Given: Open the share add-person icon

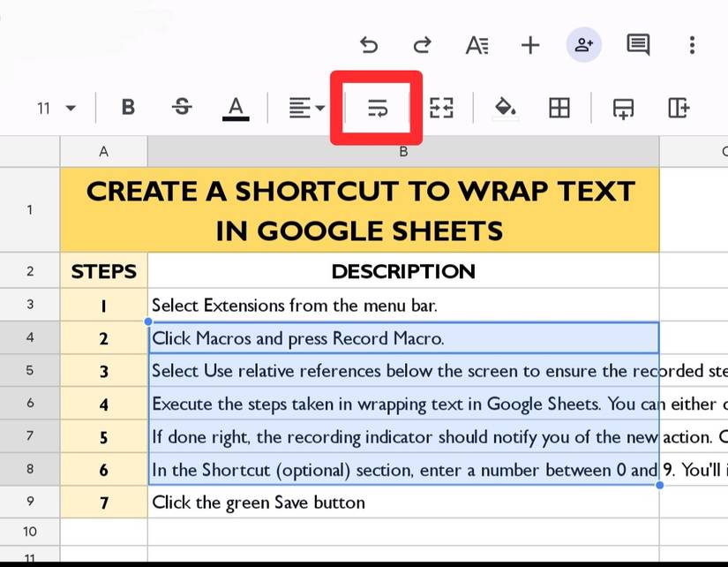Looking at the screenshot, I should (x=584, y=44).
